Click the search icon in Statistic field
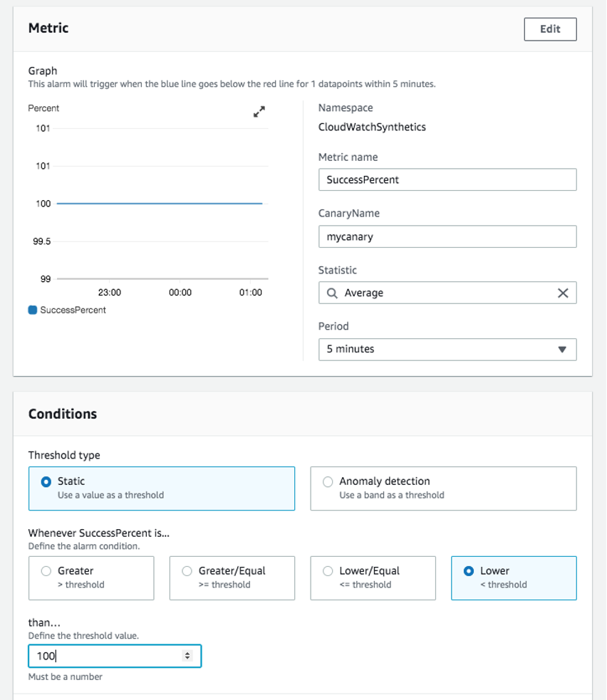 point(332,293)
